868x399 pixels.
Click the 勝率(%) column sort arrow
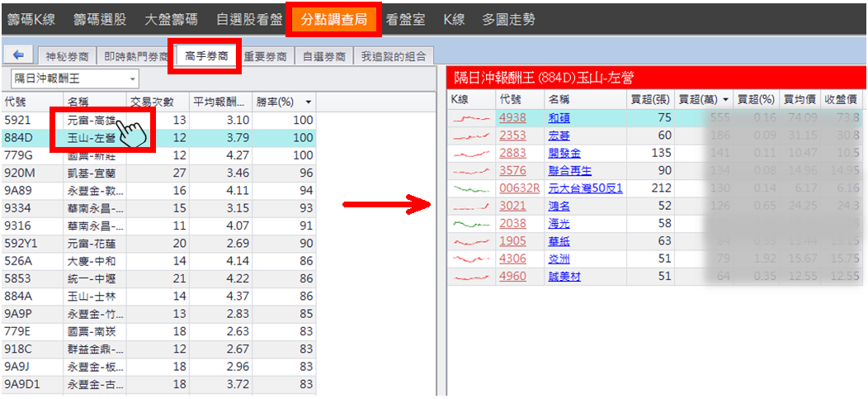pyautogui.click(x=308, y=102)
